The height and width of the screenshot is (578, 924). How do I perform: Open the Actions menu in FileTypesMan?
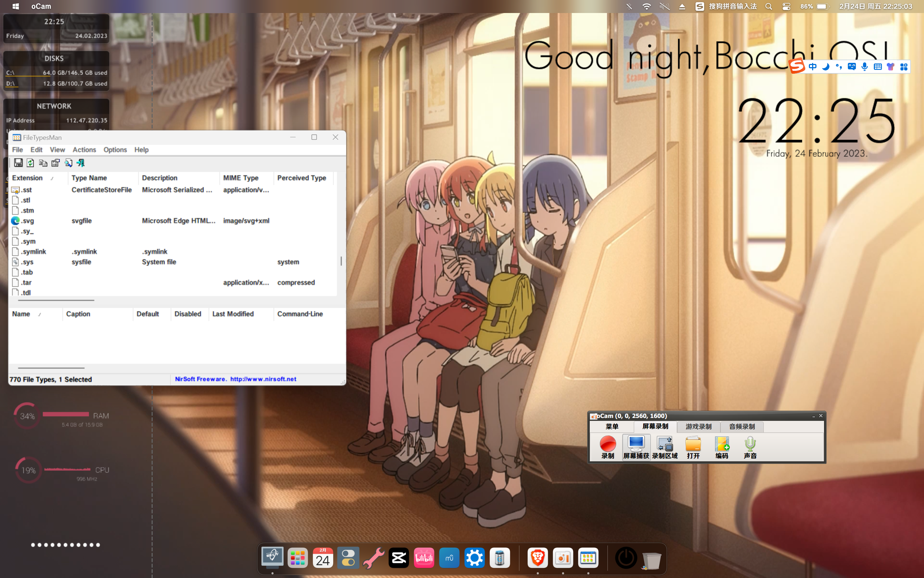tap(84, 150)
